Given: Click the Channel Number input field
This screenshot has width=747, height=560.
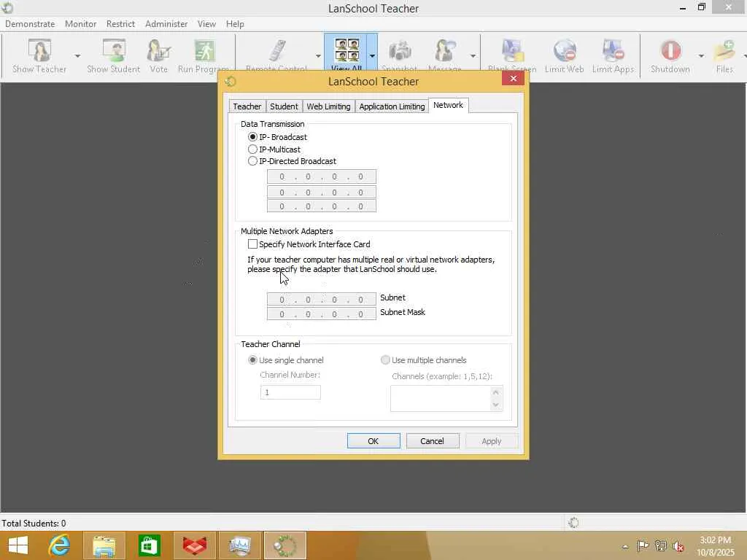Looking at the screenshot, I should pos(290,392).
